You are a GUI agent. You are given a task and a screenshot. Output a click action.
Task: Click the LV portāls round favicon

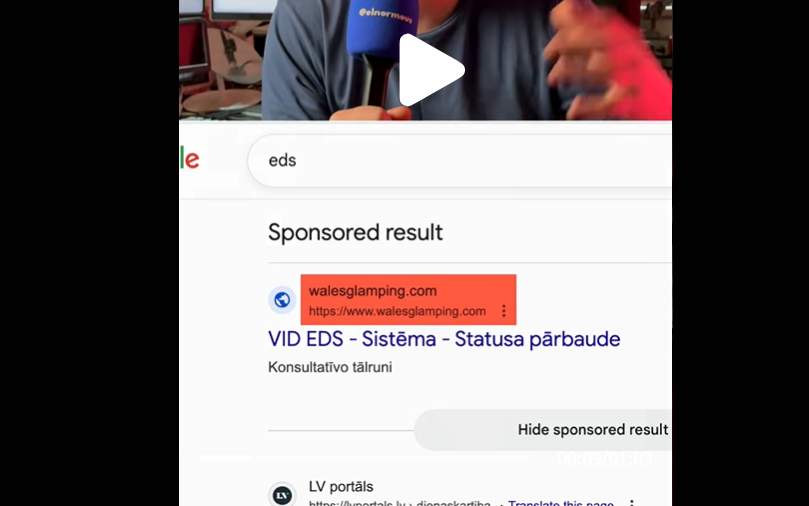click(x=282, y=495)
